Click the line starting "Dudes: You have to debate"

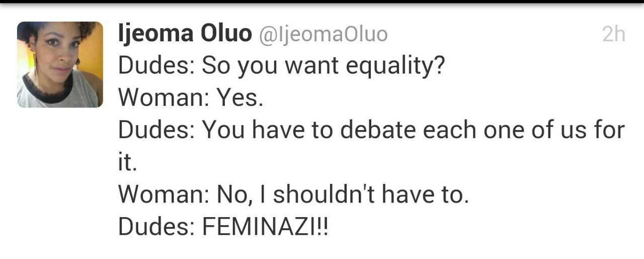point(371,131)
